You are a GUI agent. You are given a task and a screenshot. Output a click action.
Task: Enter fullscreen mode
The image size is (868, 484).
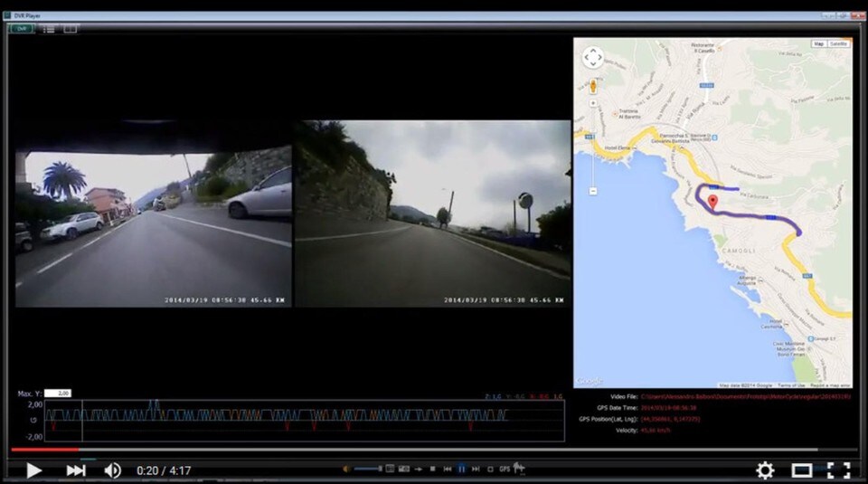[x=838, y=470]
